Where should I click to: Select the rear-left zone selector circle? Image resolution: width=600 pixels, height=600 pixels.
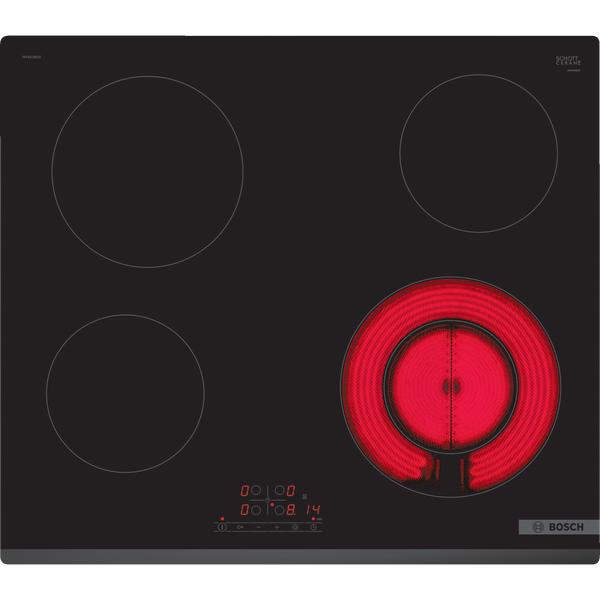click(256, 491)
